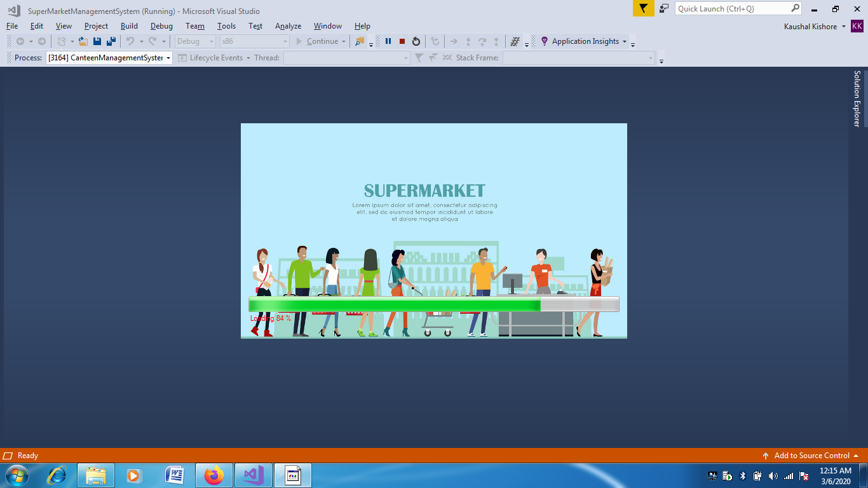The image size is (868, 488).
Task: Open the Application Insights dropdown arrow
Action: tap(624, 42)
